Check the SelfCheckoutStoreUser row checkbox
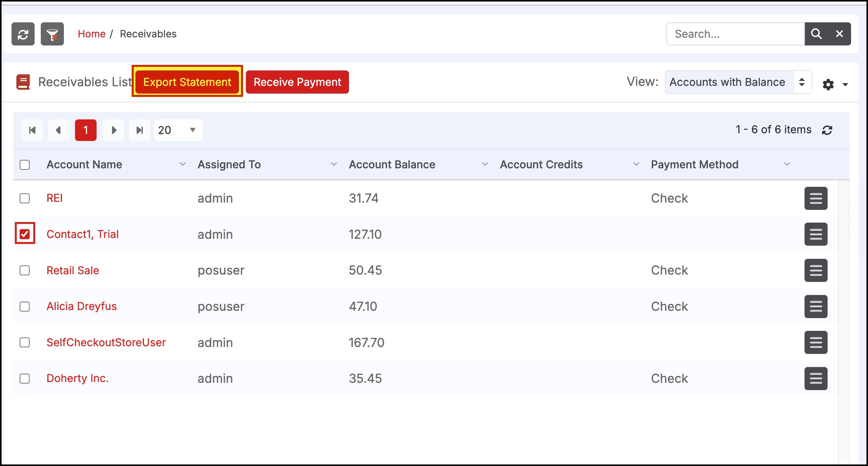Image resolution: width=868 pixels, height=466 pixels. (25, 342)
